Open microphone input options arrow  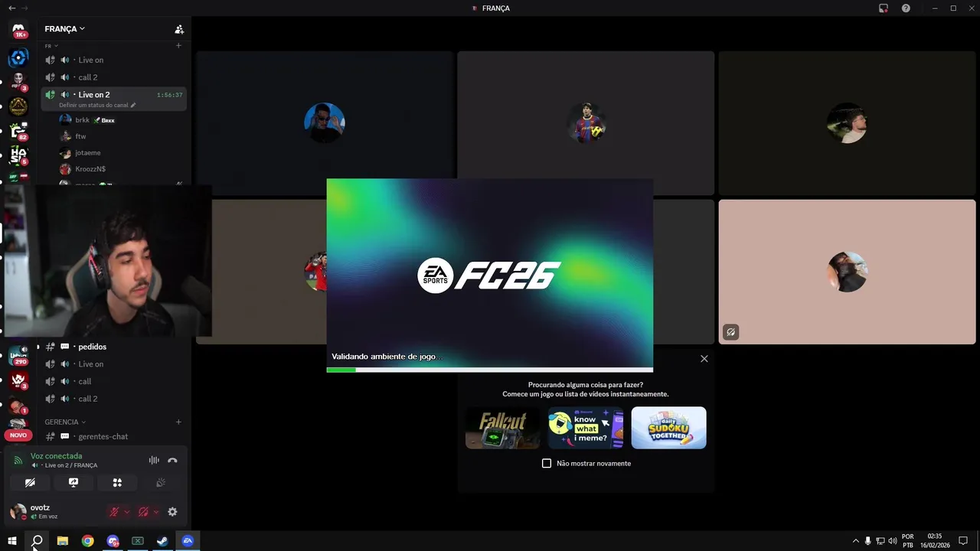pos(126,512)
